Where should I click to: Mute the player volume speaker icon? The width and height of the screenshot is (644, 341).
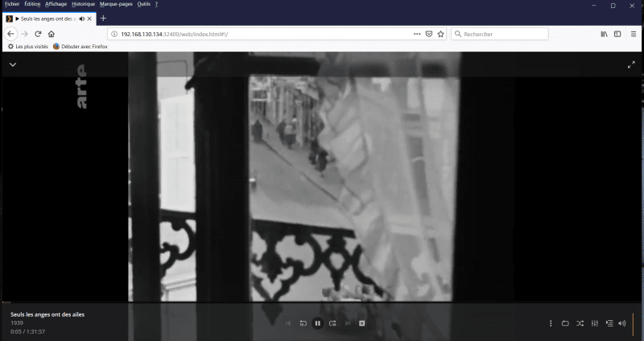pyautogui.click(x=622, y=323)
